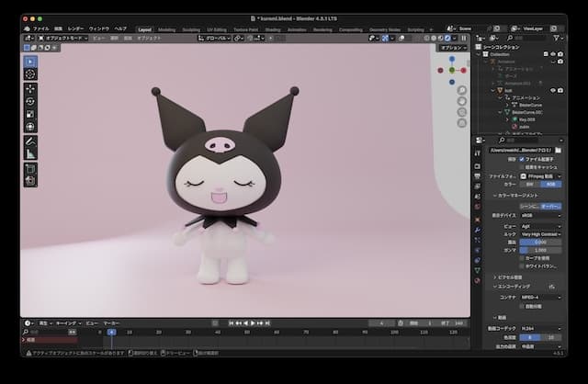Viewport: 588px width, 384px height.
Task: Open the レンダー menu
Action: (75, 28)
